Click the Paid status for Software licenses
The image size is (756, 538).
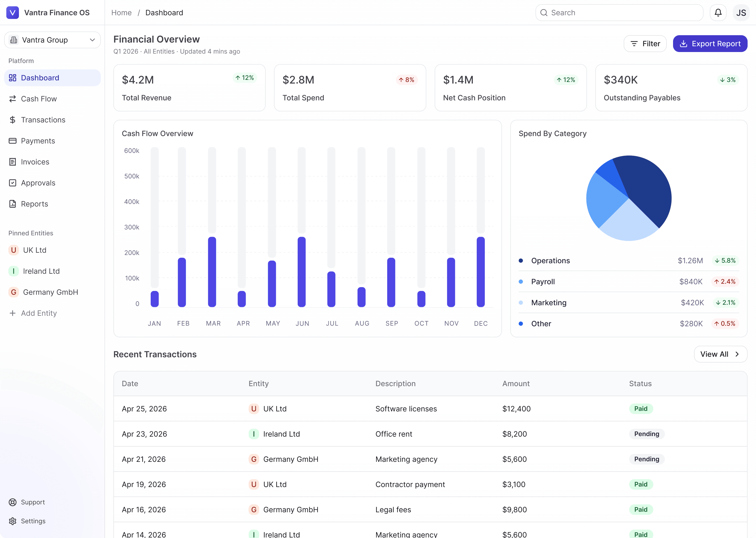pos(641,409)
